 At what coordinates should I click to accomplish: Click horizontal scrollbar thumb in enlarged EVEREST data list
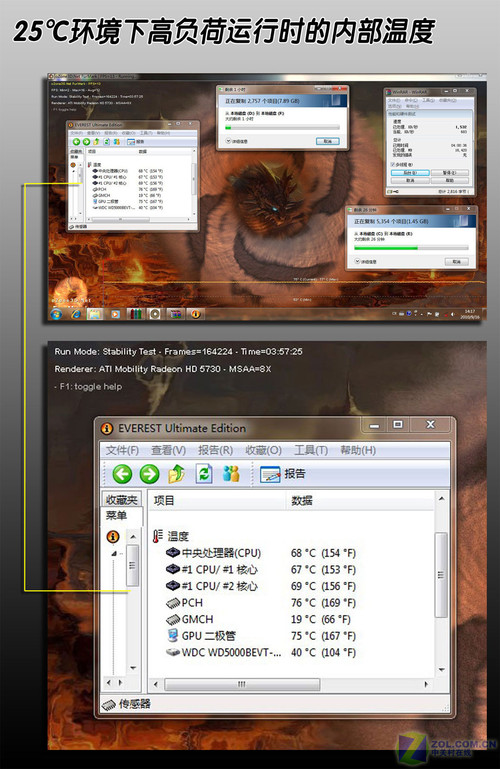coord(242,684)
